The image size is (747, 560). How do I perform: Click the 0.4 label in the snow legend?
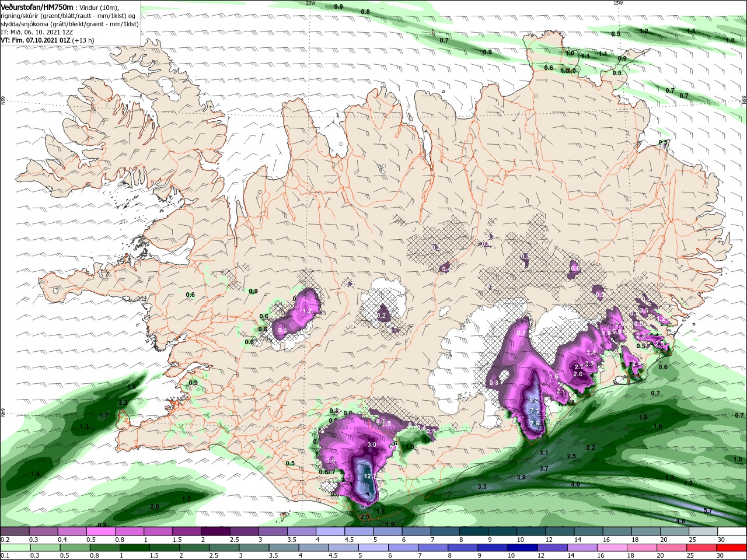point(62,540)
